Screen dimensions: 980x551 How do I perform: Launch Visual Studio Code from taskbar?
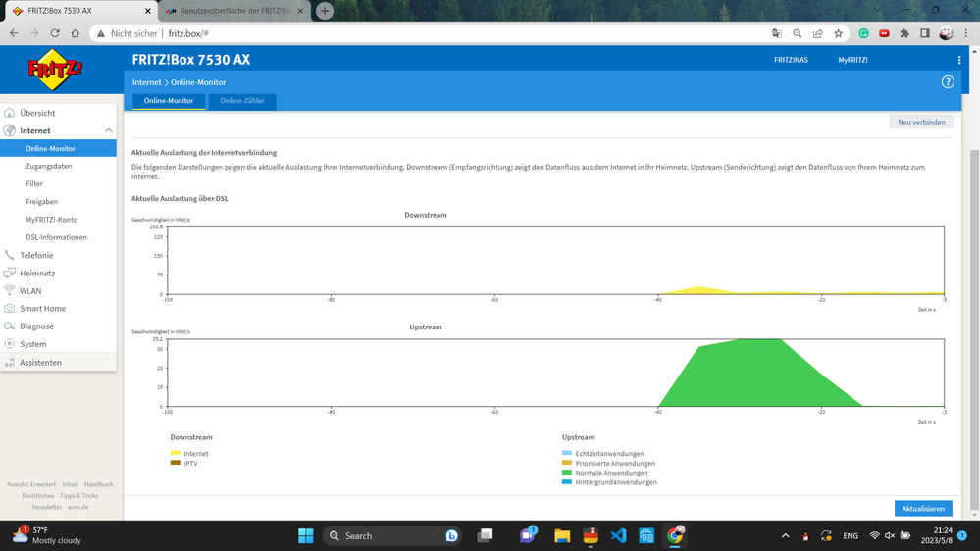(618, 536)
